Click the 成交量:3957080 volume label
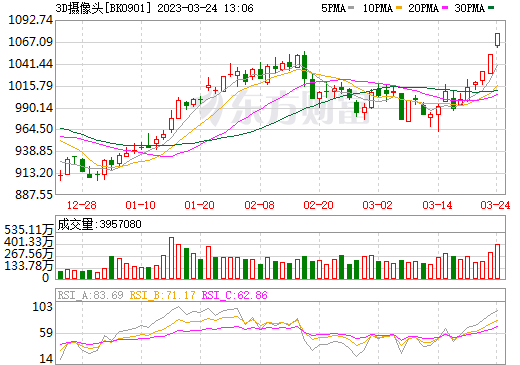 coord(99,224)
